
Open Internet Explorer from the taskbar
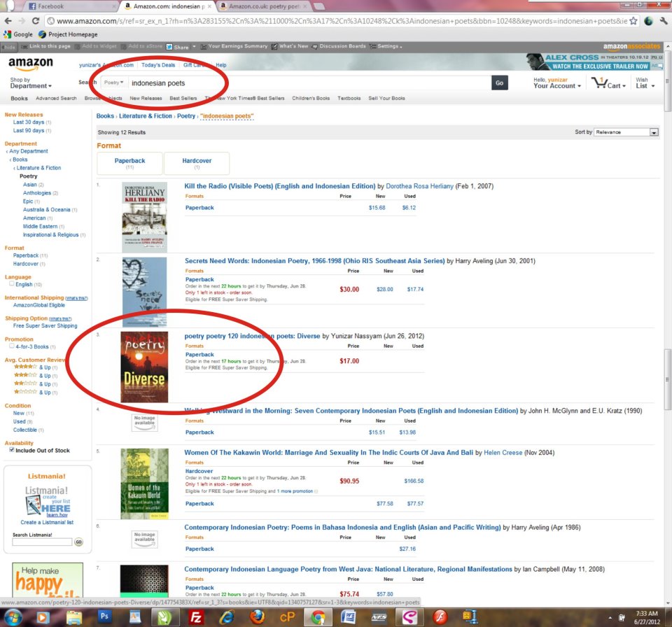click(x=226, y=617)
